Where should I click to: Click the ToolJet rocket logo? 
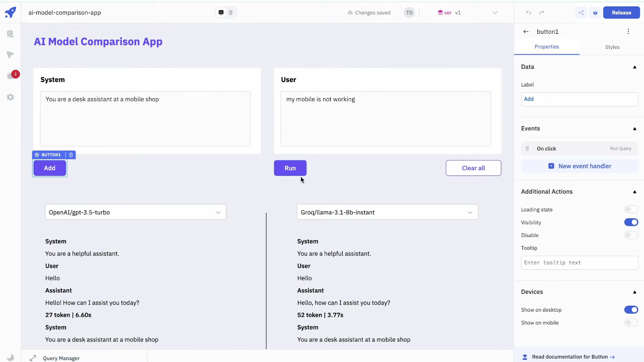(10, 12)
